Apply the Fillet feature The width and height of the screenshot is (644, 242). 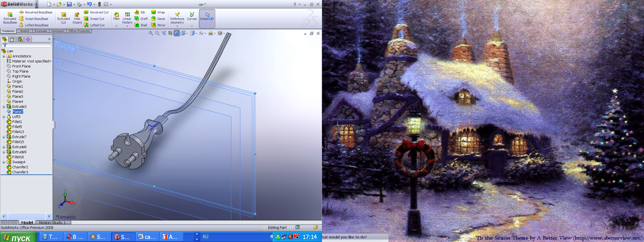pyautogui.click(x=116, y=16)
